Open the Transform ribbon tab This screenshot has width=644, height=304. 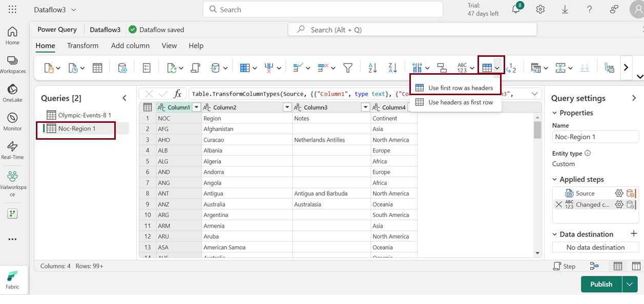point(82,46)
